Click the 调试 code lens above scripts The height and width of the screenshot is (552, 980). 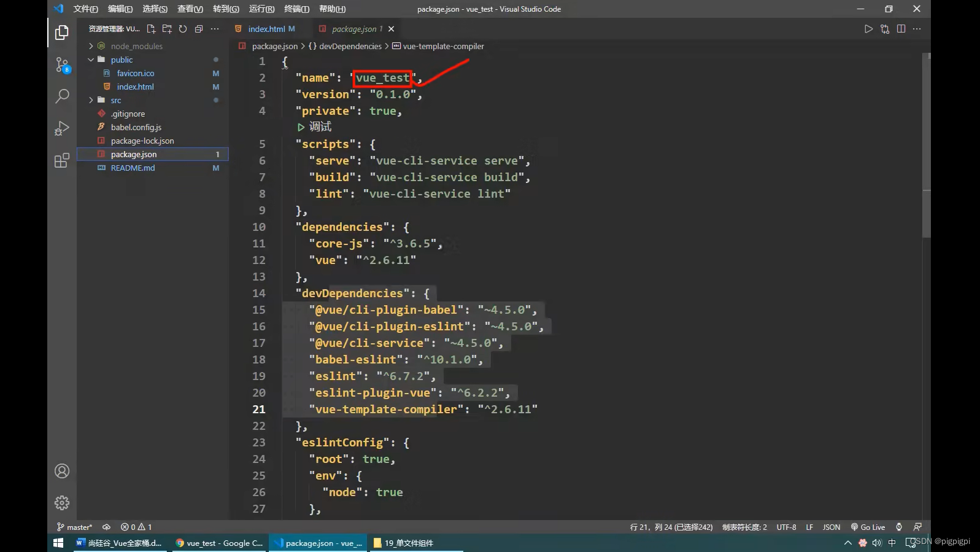point(314,127)
